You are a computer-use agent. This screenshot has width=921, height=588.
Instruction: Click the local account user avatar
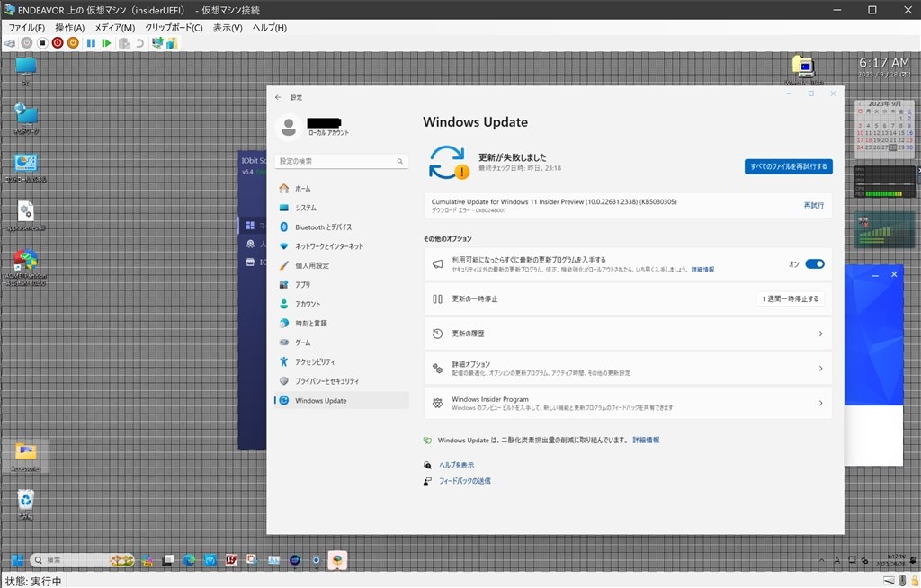(x=289, y=128)
